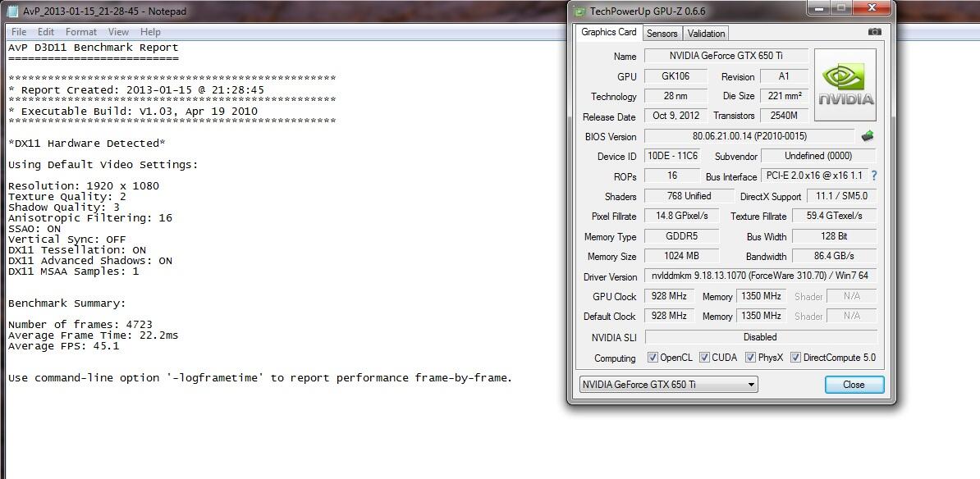Open the Notepad Format menu
This screenshot has width=980, height=479.
coord(81,32)
